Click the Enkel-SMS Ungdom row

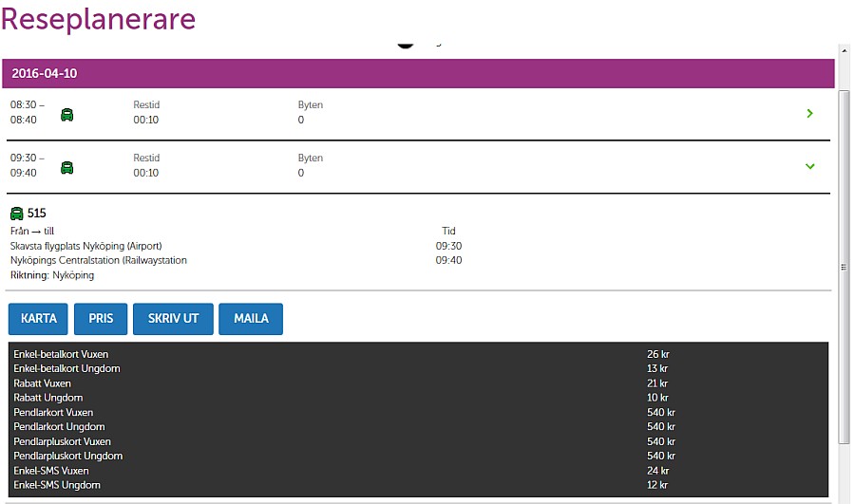418,485
